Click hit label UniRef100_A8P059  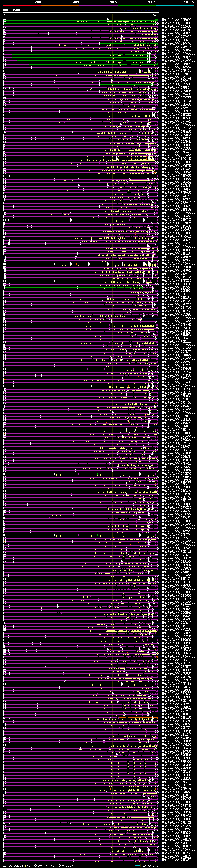click(x=177, y=176)
